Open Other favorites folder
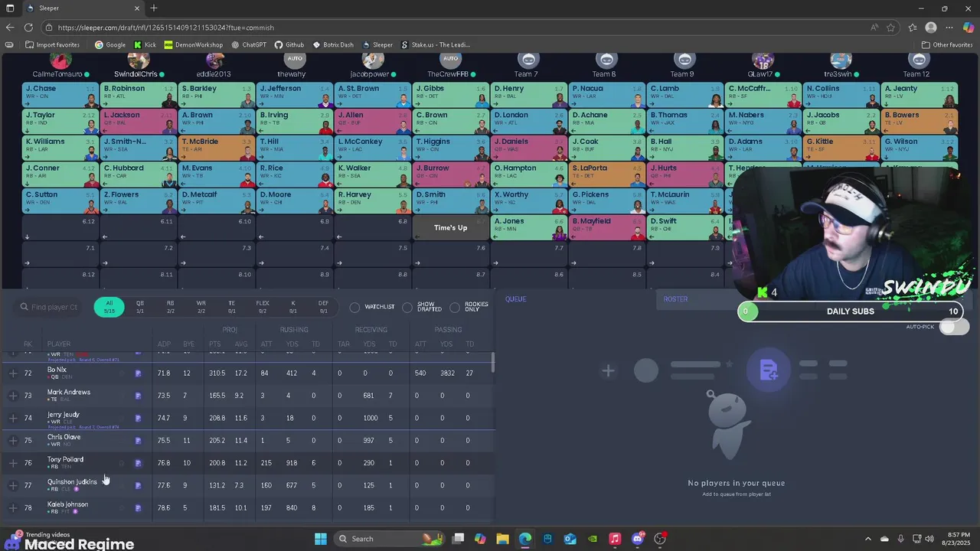 pos(946,44)
